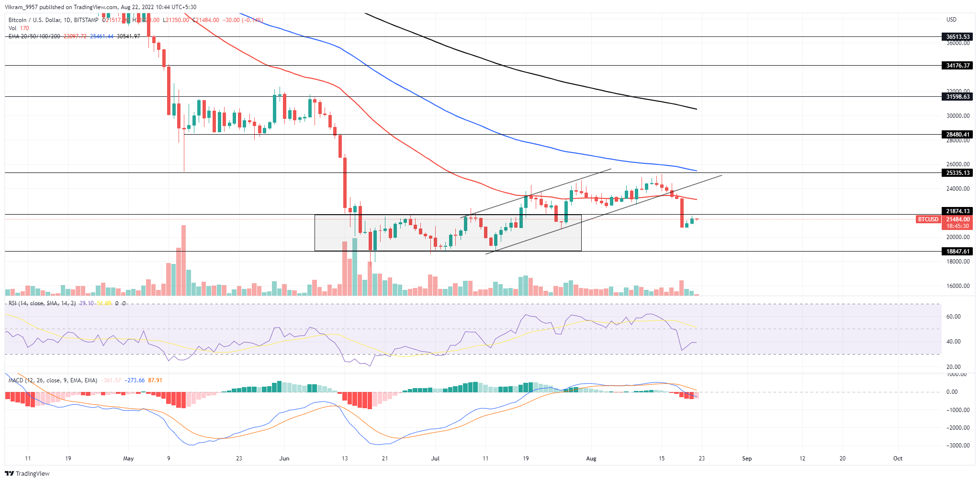This screenshot has height=482, width=980.
Task: Select the 34176.37 price level label
Action: (957, 66)
